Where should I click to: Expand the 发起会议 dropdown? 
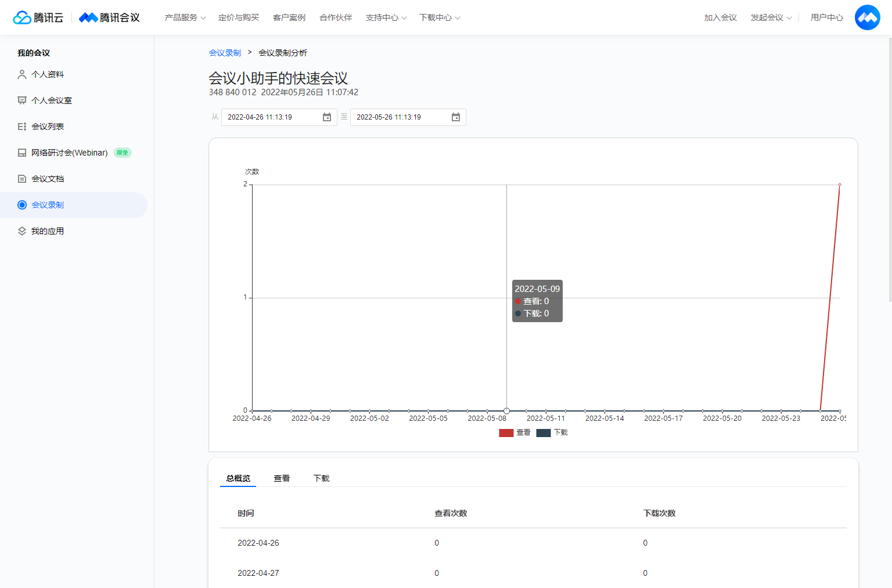point(771,17)
